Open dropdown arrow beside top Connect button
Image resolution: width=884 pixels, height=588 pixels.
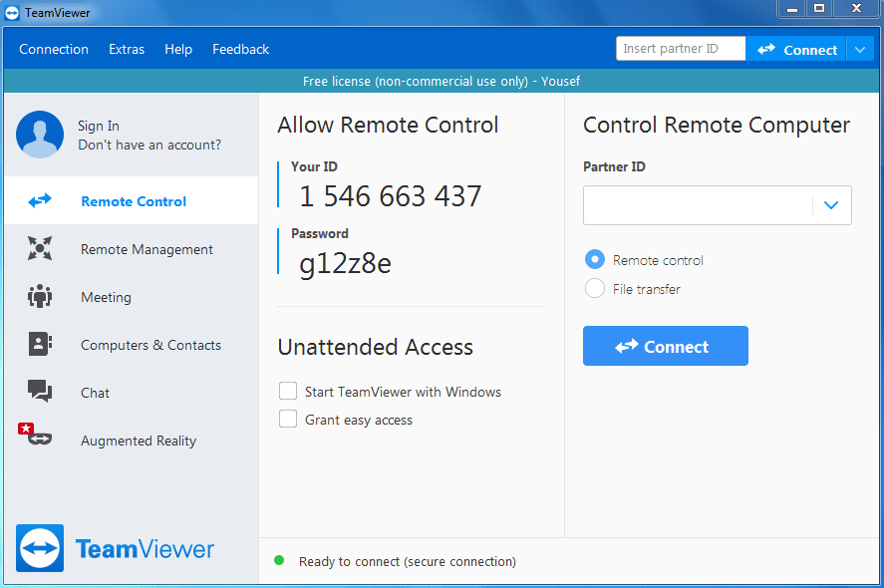(860, 50)
